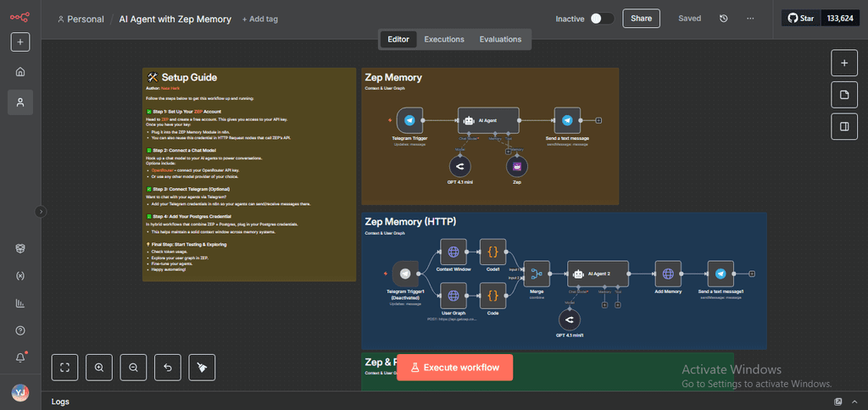
Task: Add a sticky note from right panel
Action: point(843,95)
